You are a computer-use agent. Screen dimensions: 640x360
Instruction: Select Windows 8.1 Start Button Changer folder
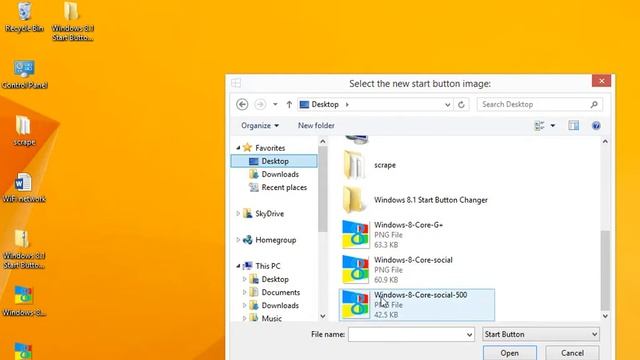tap(417, 200)
